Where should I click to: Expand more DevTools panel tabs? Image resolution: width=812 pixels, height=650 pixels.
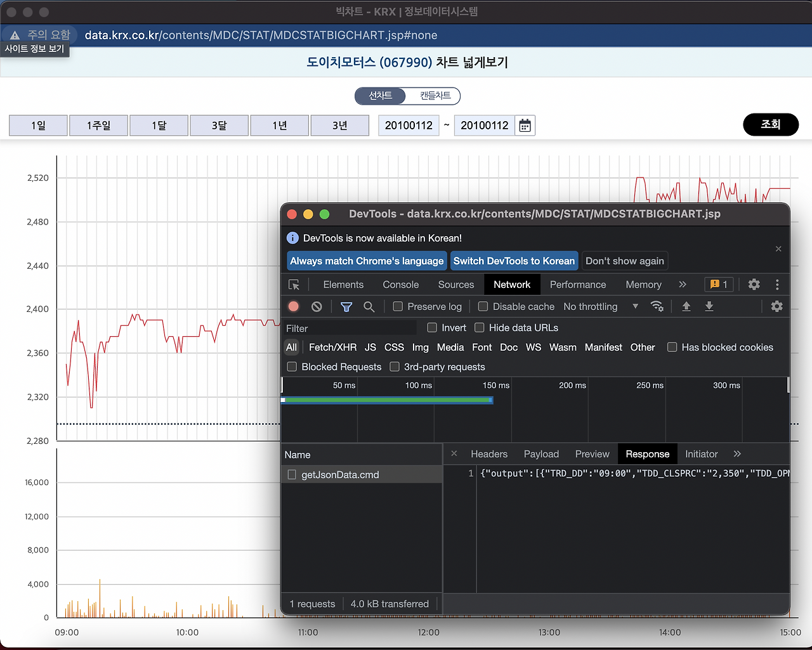[x=683, y=285]
